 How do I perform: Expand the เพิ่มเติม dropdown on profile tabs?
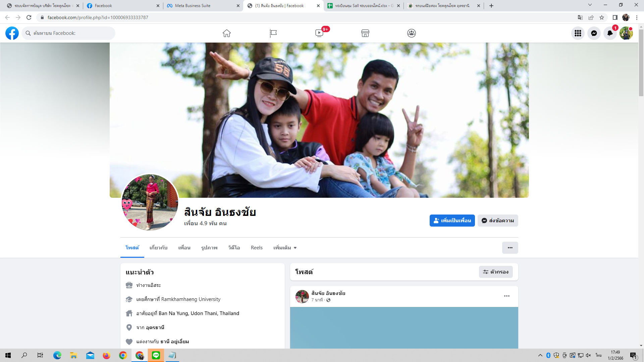pyautogui.click(x=285, y=248)
